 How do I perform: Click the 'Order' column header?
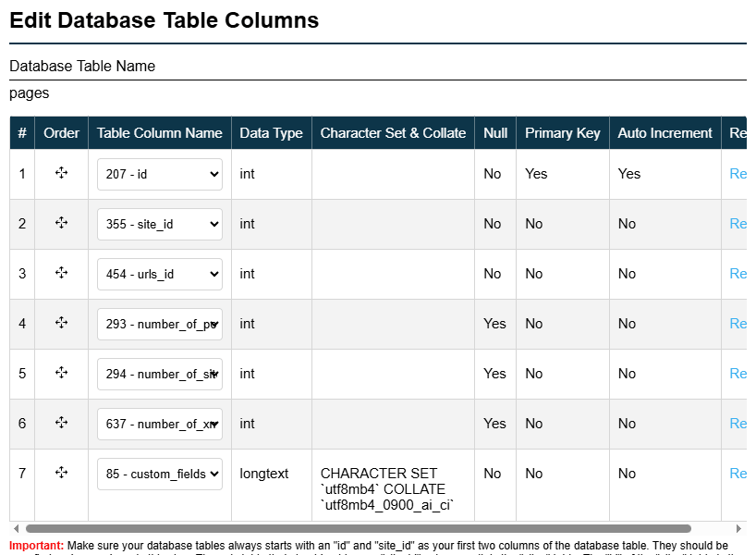click(x=61, y=132)
